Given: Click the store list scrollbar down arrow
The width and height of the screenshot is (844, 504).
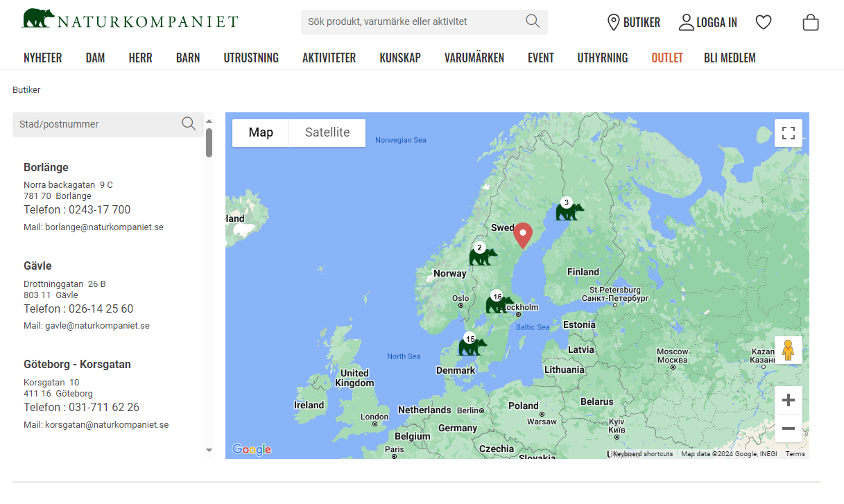Looking at the screenshot, I should pos(209,450).
